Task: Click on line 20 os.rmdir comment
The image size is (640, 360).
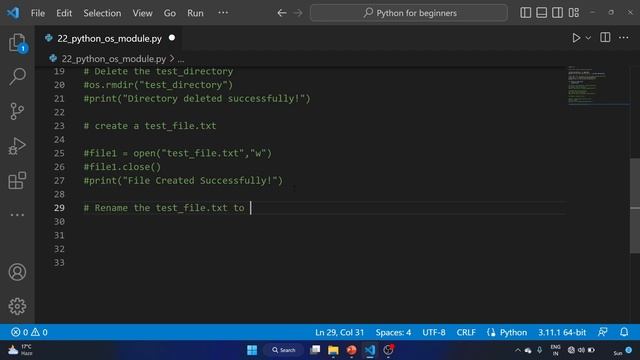Action: (158, 85)
